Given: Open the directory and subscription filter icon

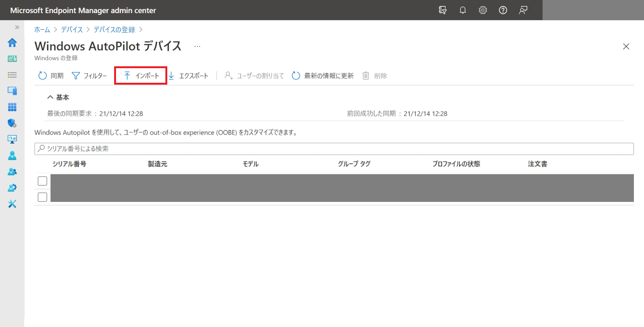Looking at the screenshot, I should click(x=443, y=10).
